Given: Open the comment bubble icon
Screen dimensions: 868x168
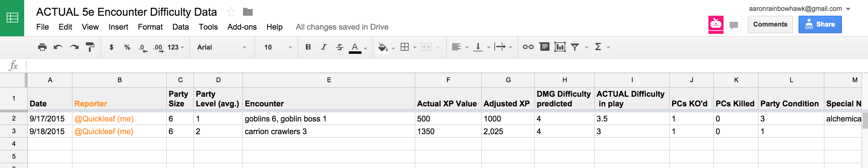Looking at the screenshot, I should pos(734,25).
